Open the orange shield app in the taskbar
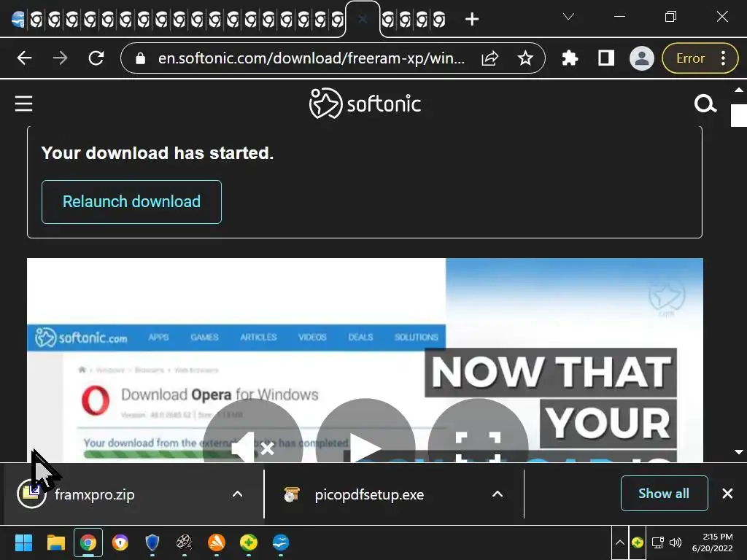The width and height of the screenshot is (747, 560). (120, 542)
